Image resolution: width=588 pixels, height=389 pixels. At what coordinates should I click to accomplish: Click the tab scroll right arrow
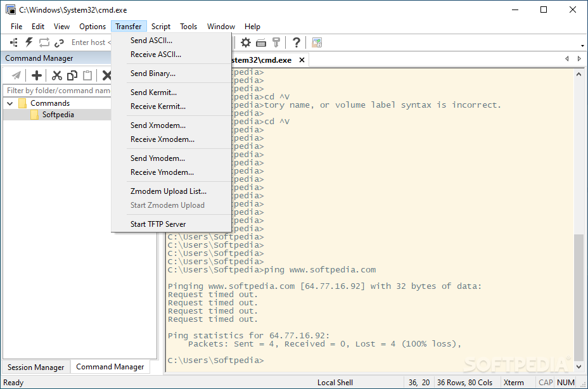point(579,58)
